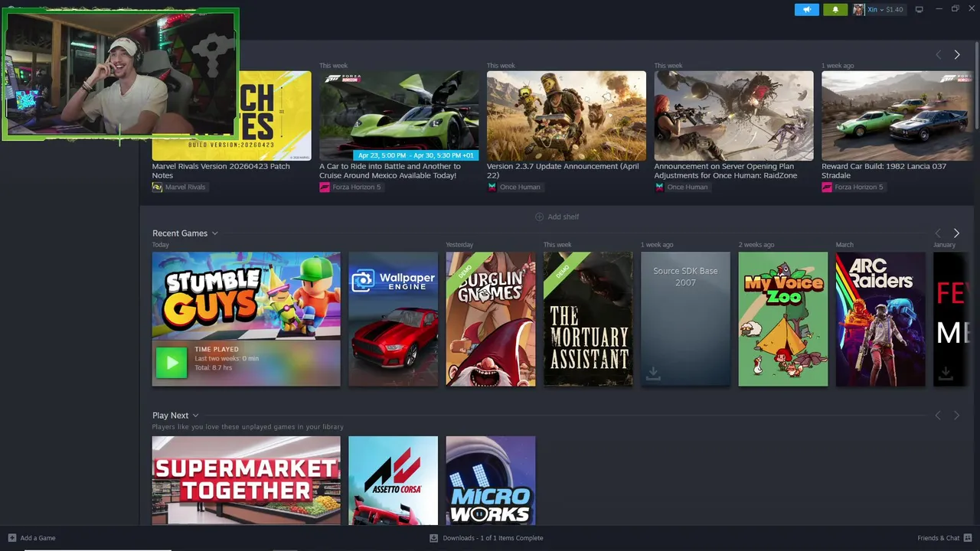The width and height of the screenshot is (980, 551).
Task: Click the library vertical scrollbar
Action: point(977,84)
